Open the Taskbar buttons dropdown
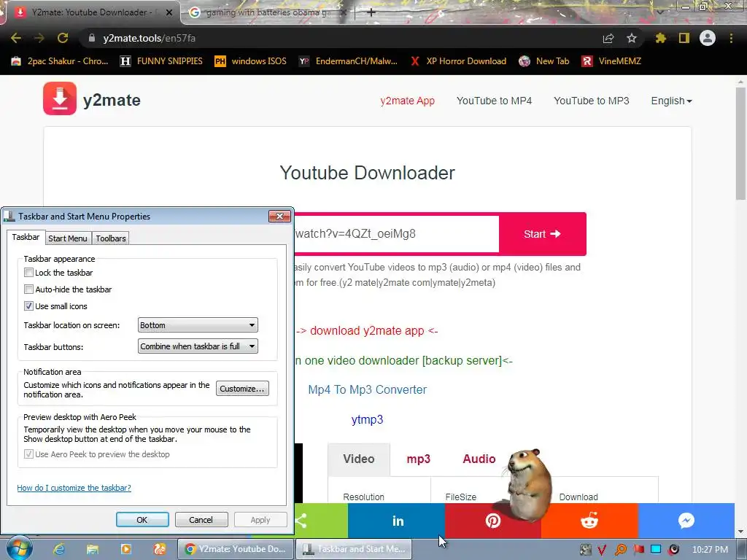This screenshot has width=747, height=560. (x=198, y=346)
